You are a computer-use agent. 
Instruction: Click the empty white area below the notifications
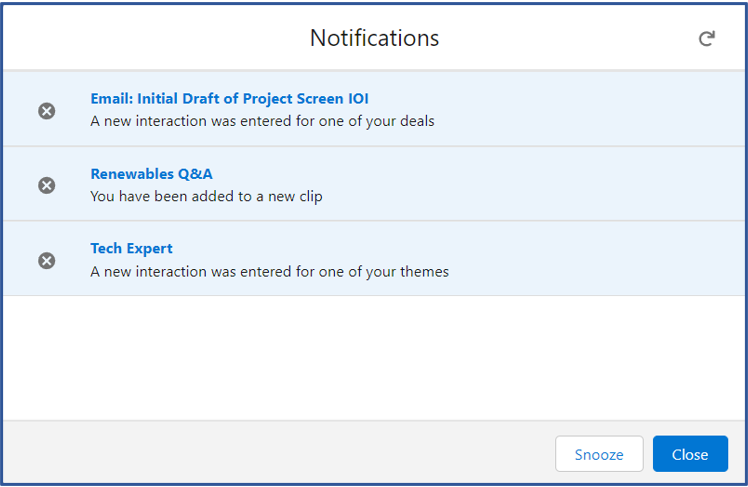coord(374,358)
